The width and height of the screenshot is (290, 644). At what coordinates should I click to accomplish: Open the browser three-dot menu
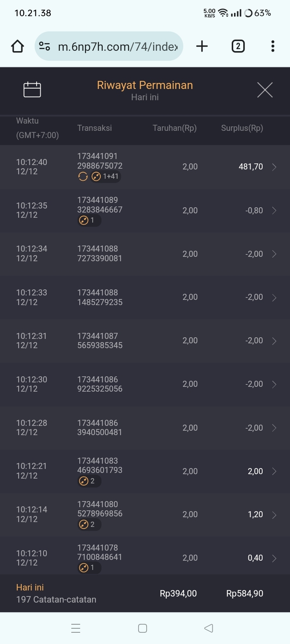[x=273, y=47]
